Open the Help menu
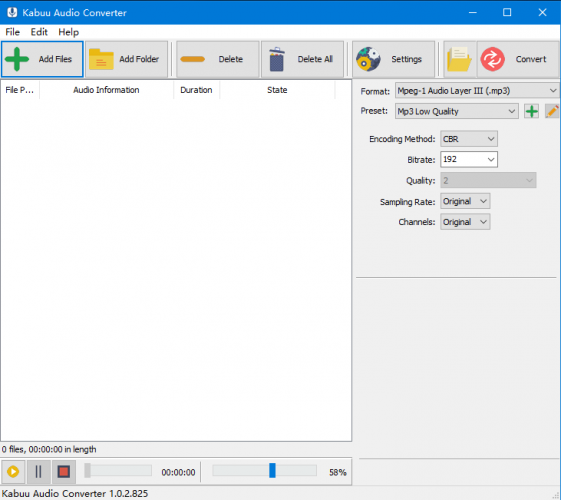 (x=69, y=32)
